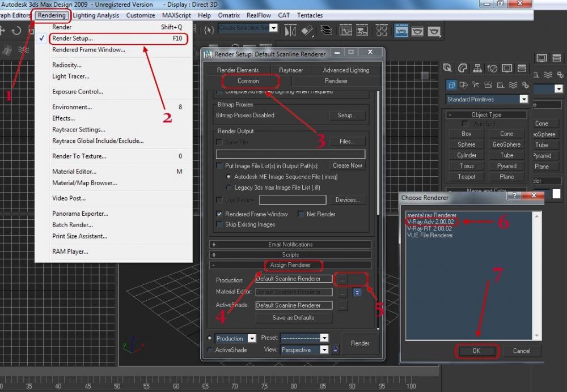Collapse the Assign Renderer rollout
The width and height of the screenshot is (567, 392).
coord(290,265)
